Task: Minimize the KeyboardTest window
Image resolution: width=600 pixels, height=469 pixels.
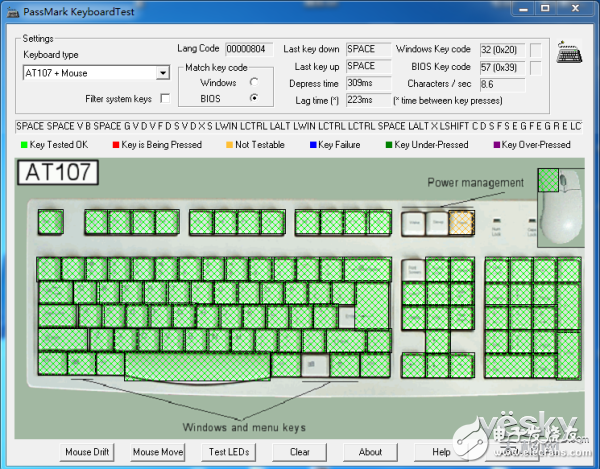Action: click(524, 8)
